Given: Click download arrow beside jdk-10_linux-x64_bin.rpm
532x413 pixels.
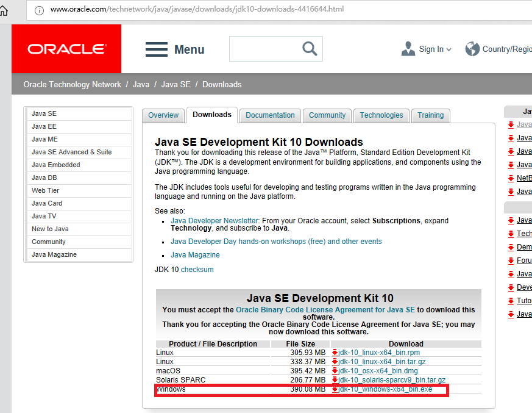Looking at the screenshot, I should [x=335, y=352].
